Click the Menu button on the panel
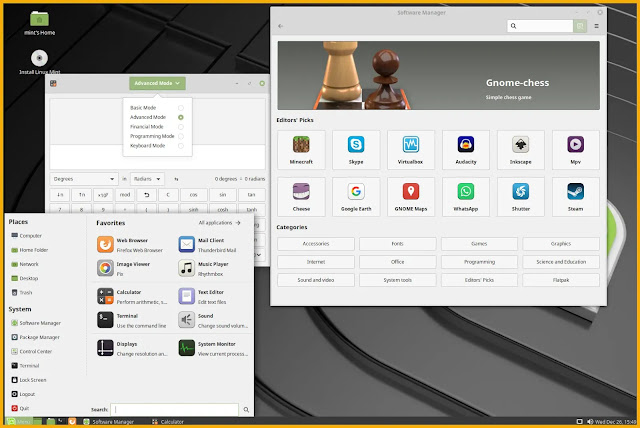This screenshot has height=428, width=640. point(19,421)
